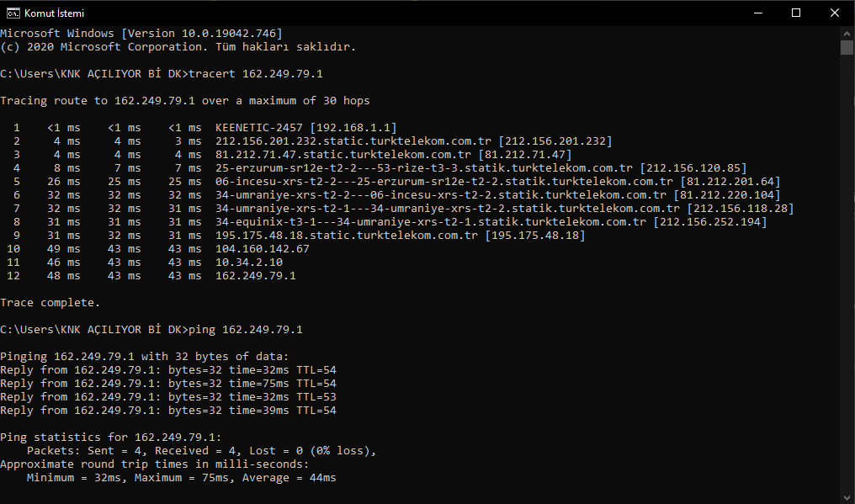The height and width of the screenshot is (504, 855).
Task: Click the 104.160.142.67 hop 10 line
Action: coord(158,249)
